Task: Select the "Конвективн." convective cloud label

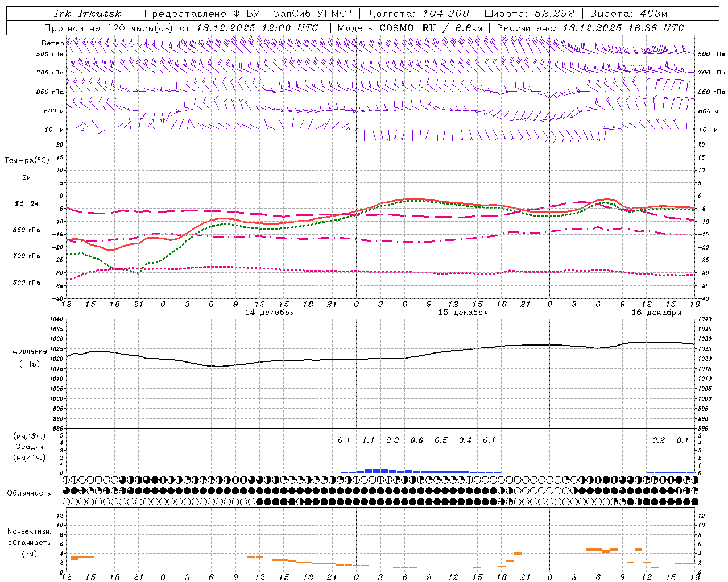Action: coord(30,531)
